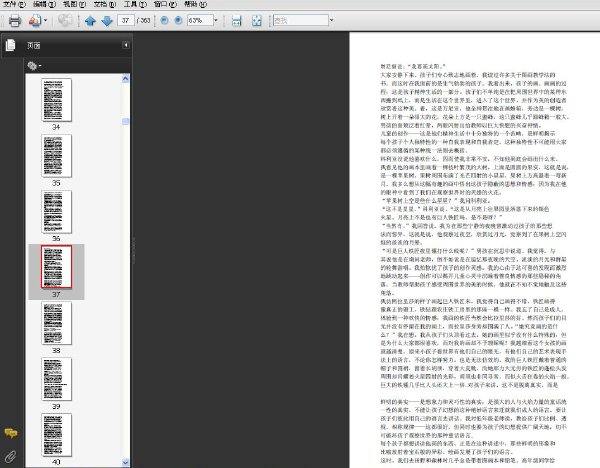This screenshot has width=600, height=468.
Task: Click the zoom in plus button
Action: coord(178,20)
